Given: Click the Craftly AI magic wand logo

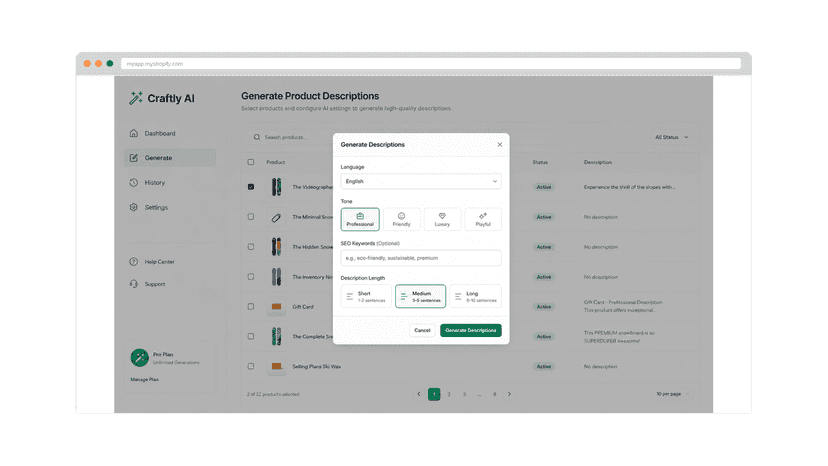Looking at the screenshot, I should [x=136, y=98].
